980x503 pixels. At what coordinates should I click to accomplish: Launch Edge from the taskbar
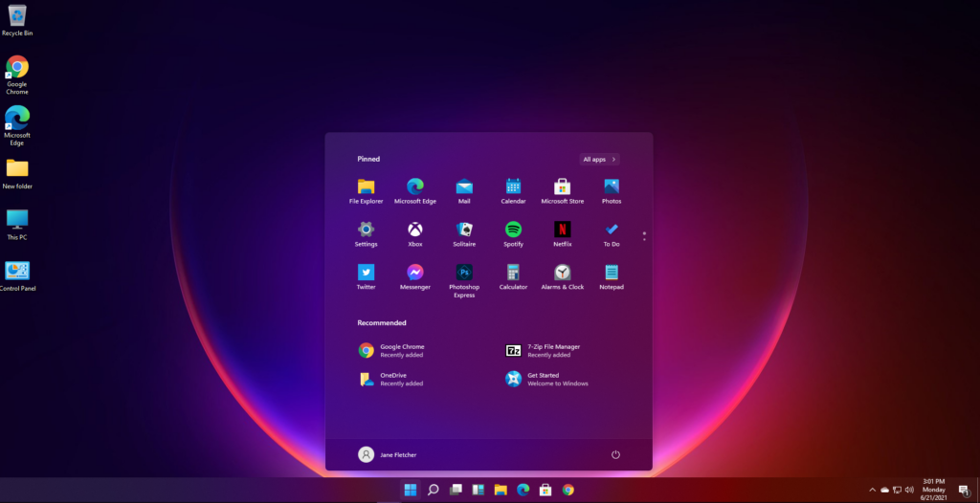point(523,490)
